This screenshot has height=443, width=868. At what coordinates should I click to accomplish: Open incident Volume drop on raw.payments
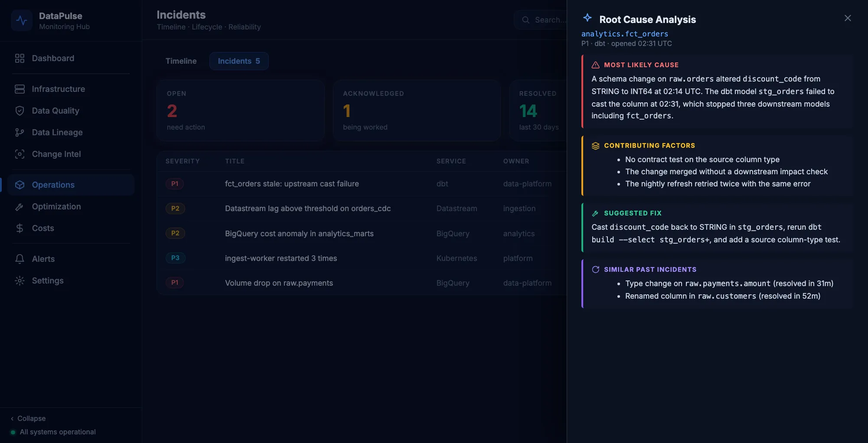(x=362, y=283)
